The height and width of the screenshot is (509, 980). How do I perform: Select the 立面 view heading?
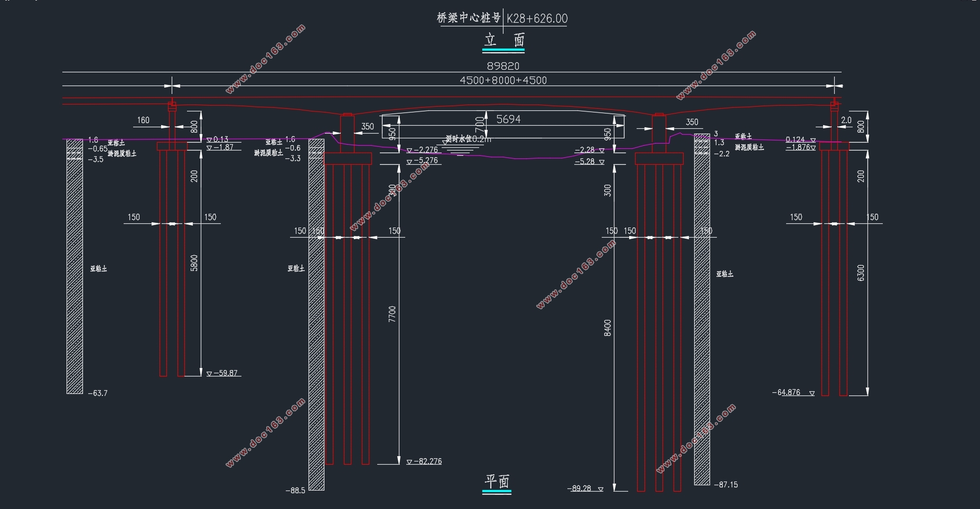point(505,40)
